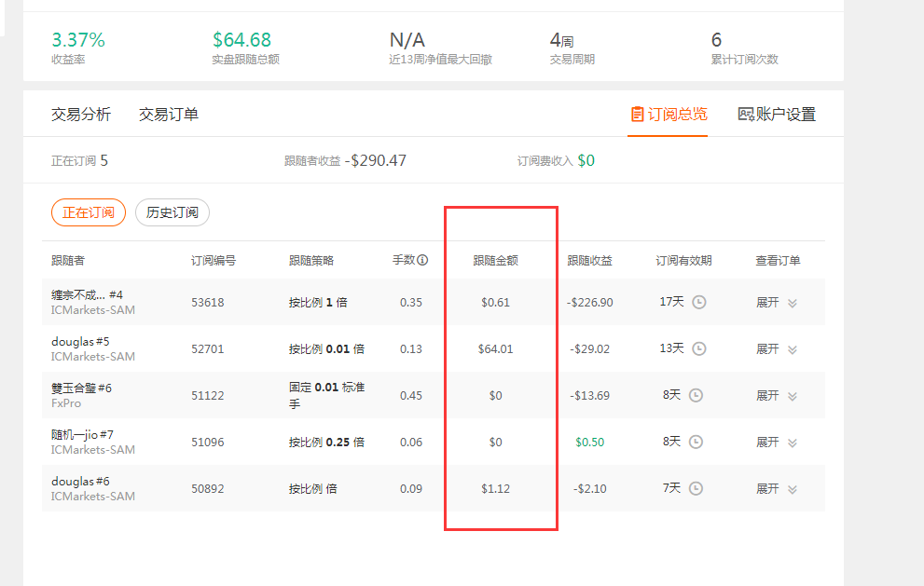This screenshot has height=586, width=924.
Task: Click the -$13.69 profit value
Action: tap(590, 395)
